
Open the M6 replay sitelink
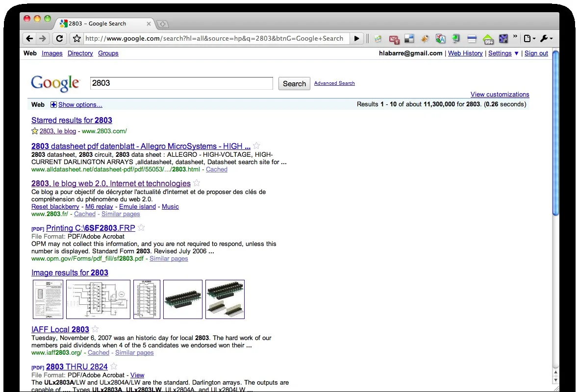[99, 207]
